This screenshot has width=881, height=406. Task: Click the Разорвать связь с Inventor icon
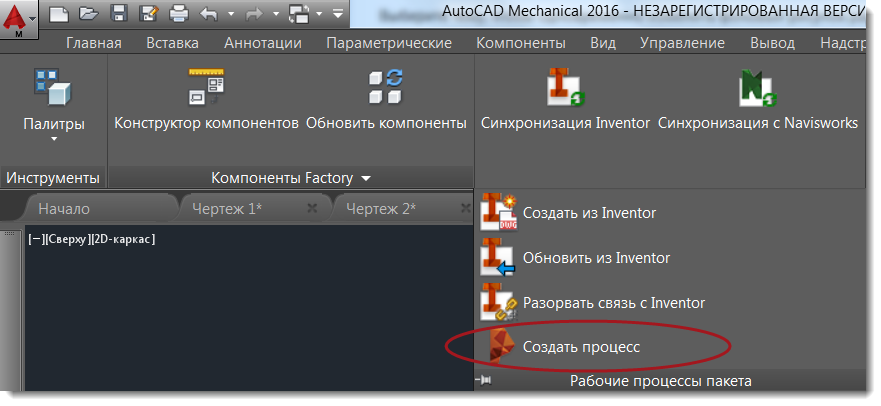[498, 303]
